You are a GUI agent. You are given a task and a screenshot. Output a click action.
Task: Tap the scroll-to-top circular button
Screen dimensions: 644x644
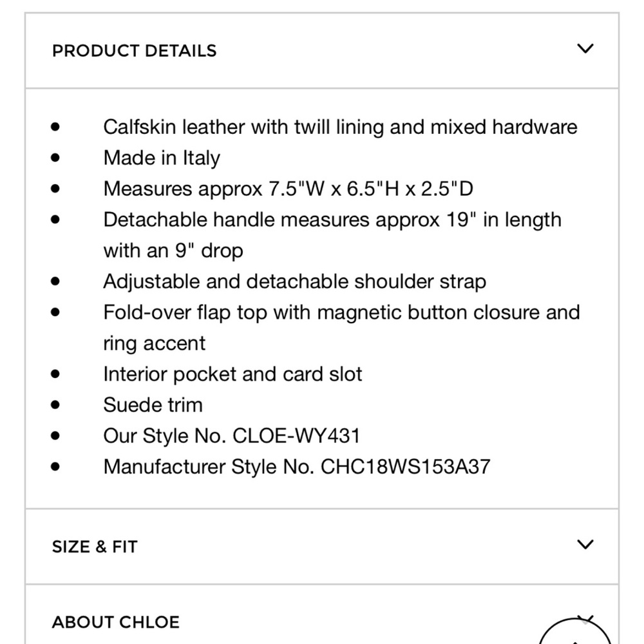575,631
